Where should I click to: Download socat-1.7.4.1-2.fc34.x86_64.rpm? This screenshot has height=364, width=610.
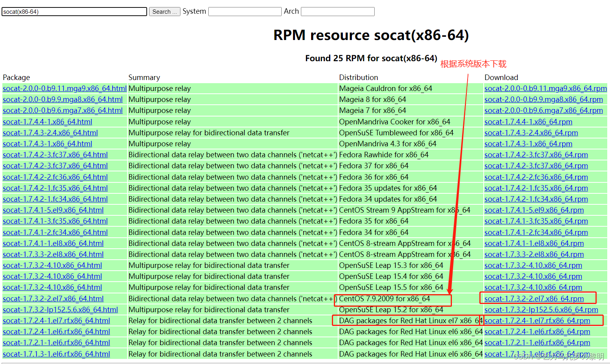point(536,233)
